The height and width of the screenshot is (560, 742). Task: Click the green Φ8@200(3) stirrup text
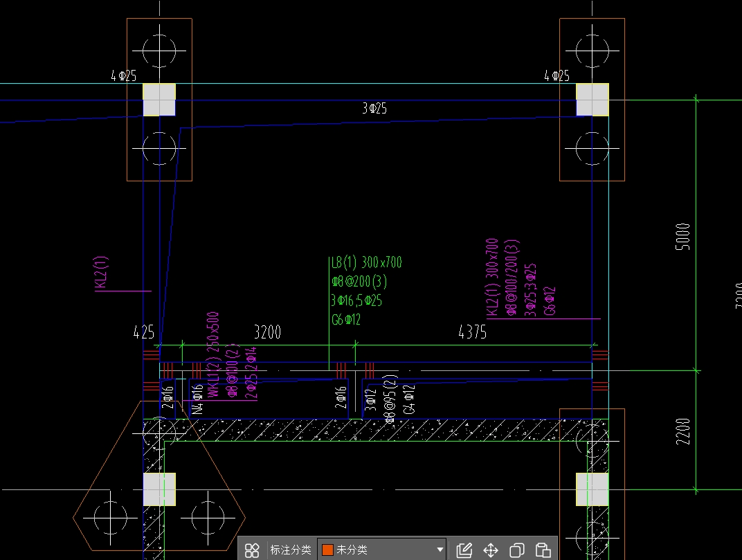click(359, 282)
